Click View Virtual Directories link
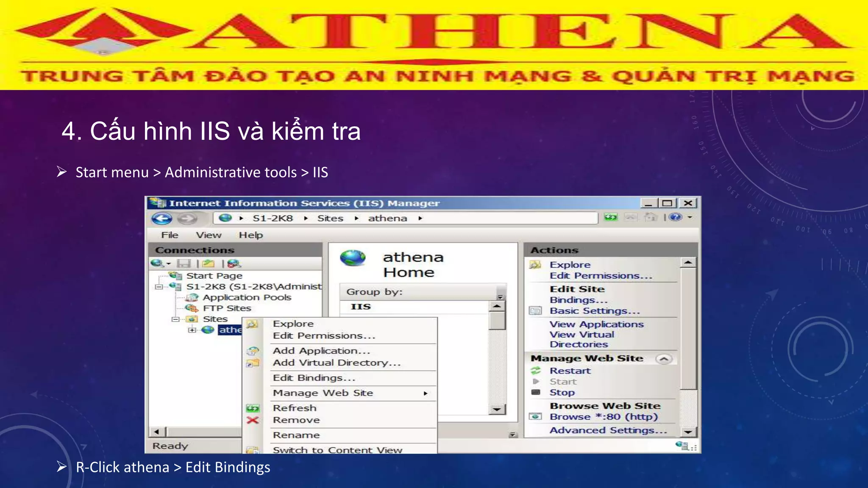Screen dimensions: 868x488 (x=582, y=339)
